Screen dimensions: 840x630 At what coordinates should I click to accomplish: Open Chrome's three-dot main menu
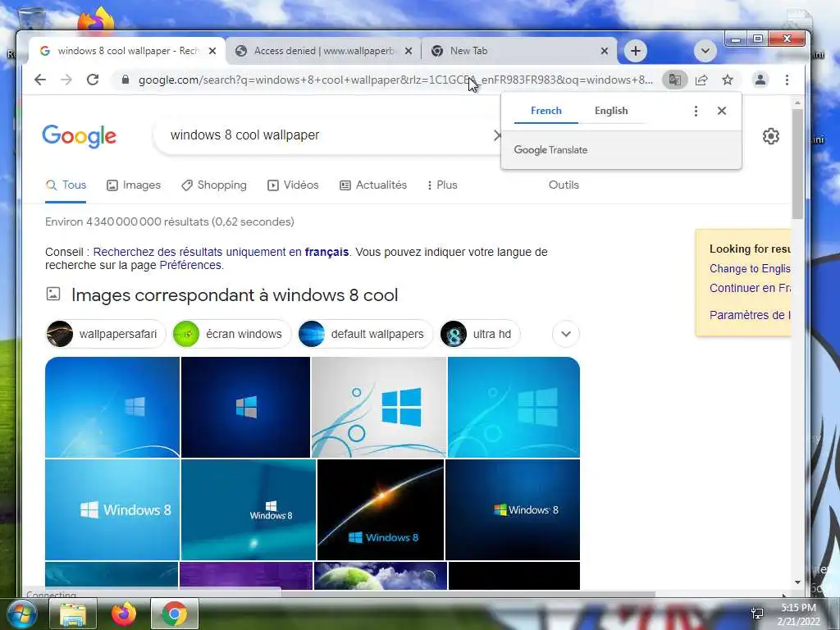[x=787, y=80]
